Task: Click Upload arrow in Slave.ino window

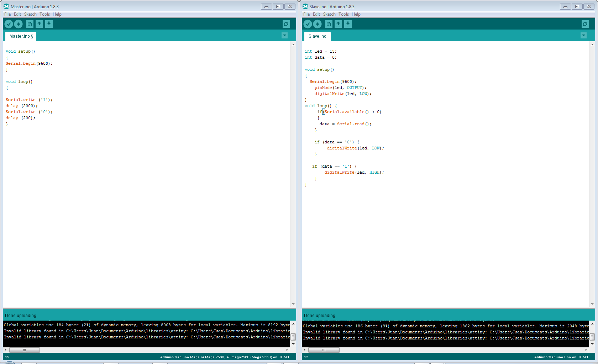Action: pos(317,24)
